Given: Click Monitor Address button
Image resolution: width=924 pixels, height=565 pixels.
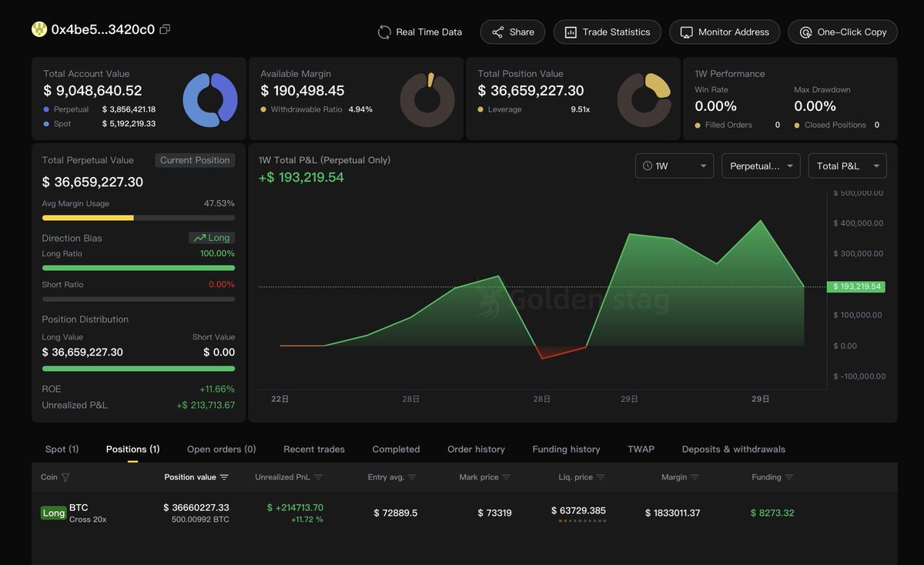Looking at the screenshot, I should pyautogui.click(x=725, y=32).
